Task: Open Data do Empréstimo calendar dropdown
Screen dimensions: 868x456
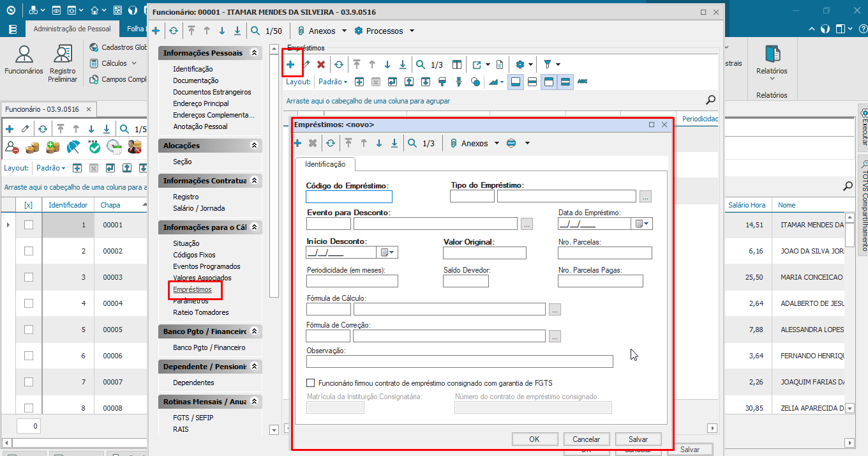Action: click(x=642, y=224)
